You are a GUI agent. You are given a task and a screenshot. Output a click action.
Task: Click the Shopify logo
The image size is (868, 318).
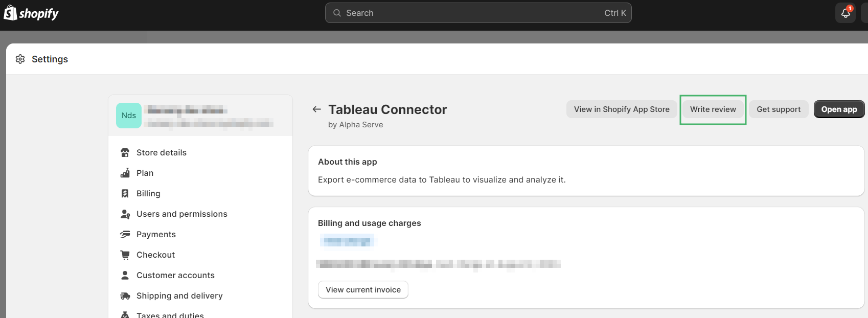[31, 13]
